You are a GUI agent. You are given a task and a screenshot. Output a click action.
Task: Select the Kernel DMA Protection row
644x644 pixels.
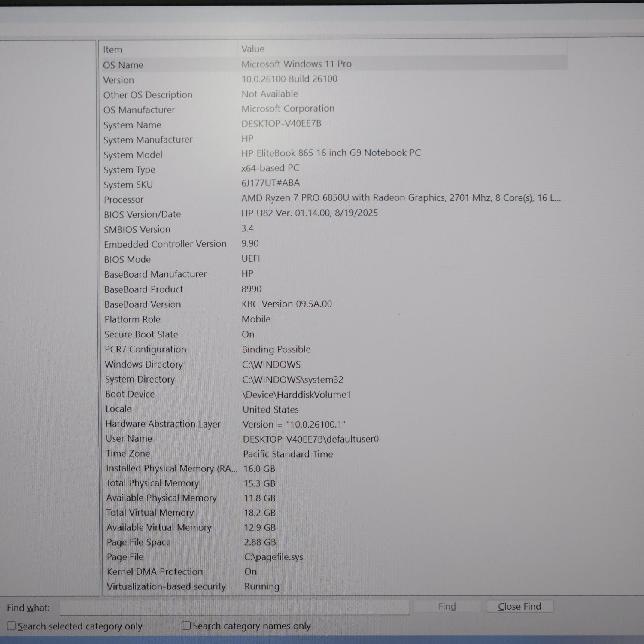point(155,571)
